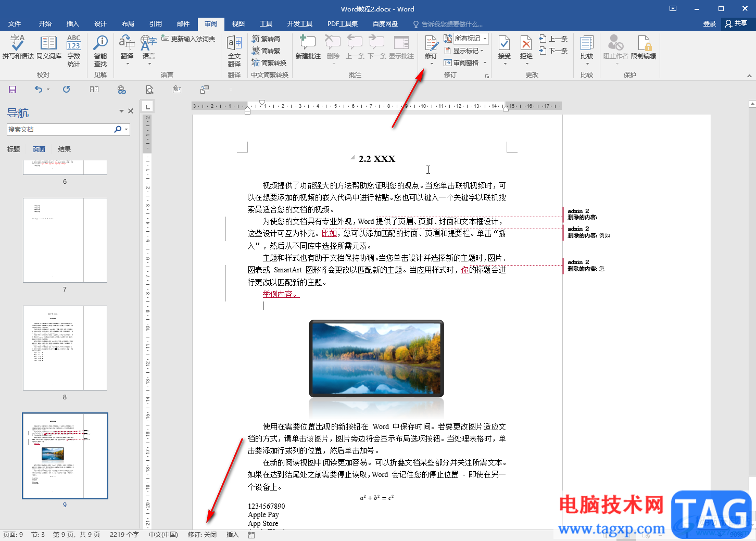The height and width of the screenshot is (541, 756).
Task: Open the ribbon display options icon
Action: 673,9
